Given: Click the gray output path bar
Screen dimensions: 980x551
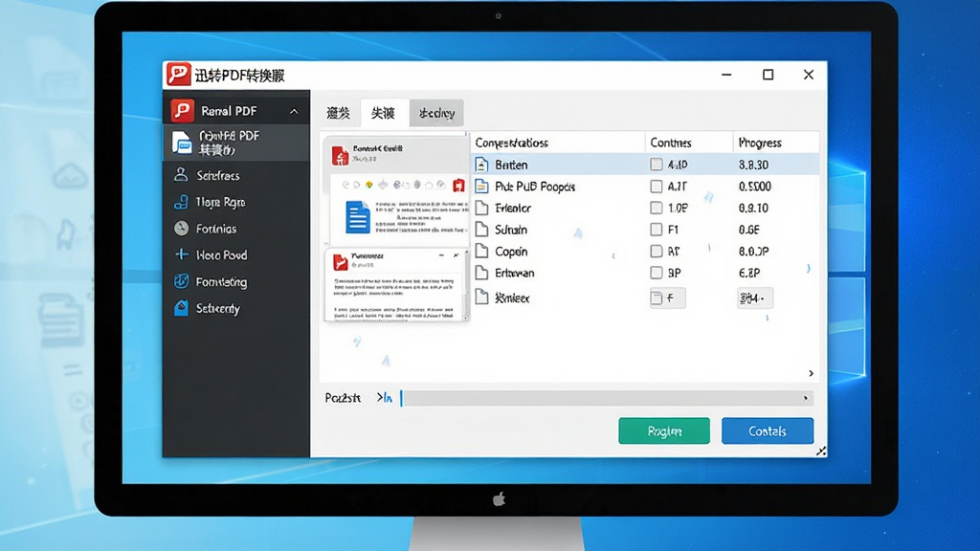Looking at the screenshot, I should click(607, 398).
